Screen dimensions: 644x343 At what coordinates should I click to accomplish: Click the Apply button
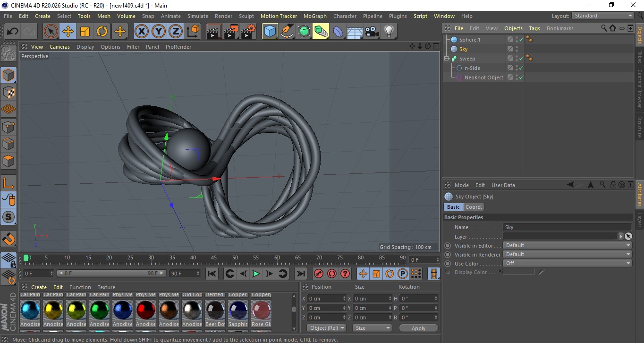(x=418, y=328)
